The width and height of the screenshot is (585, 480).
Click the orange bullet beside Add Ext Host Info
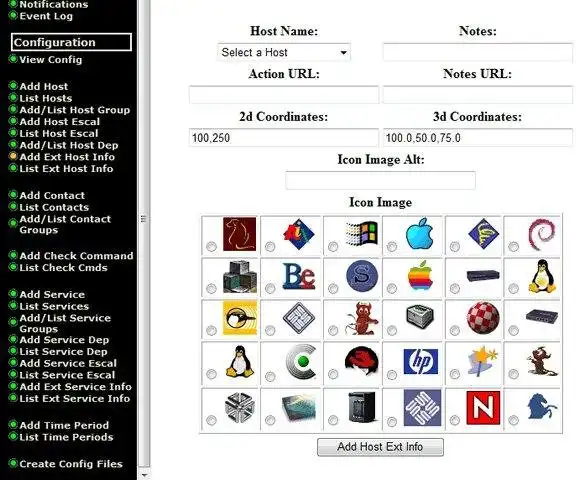click(x=13, y=156)
